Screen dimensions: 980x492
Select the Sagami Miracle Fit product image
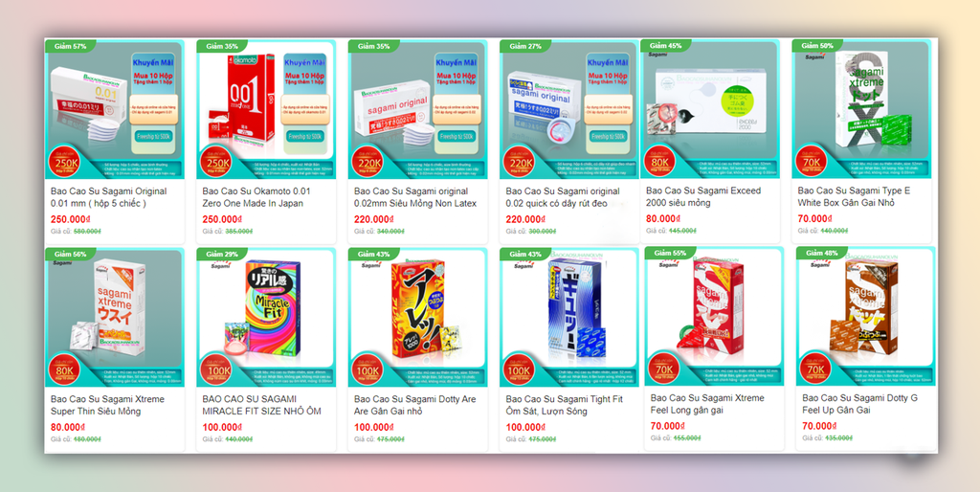pos(266,318)
